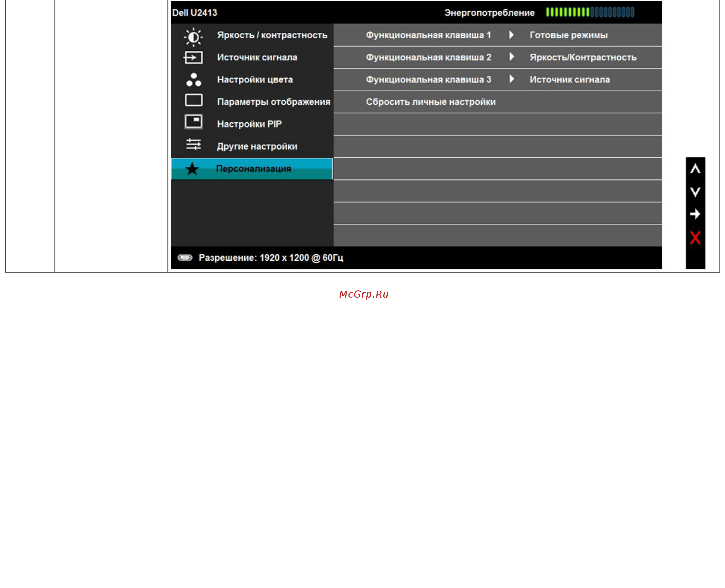725x588 pixels.
Task: Select Функциональная клавиша 2 option
Action: coord(428,57)
